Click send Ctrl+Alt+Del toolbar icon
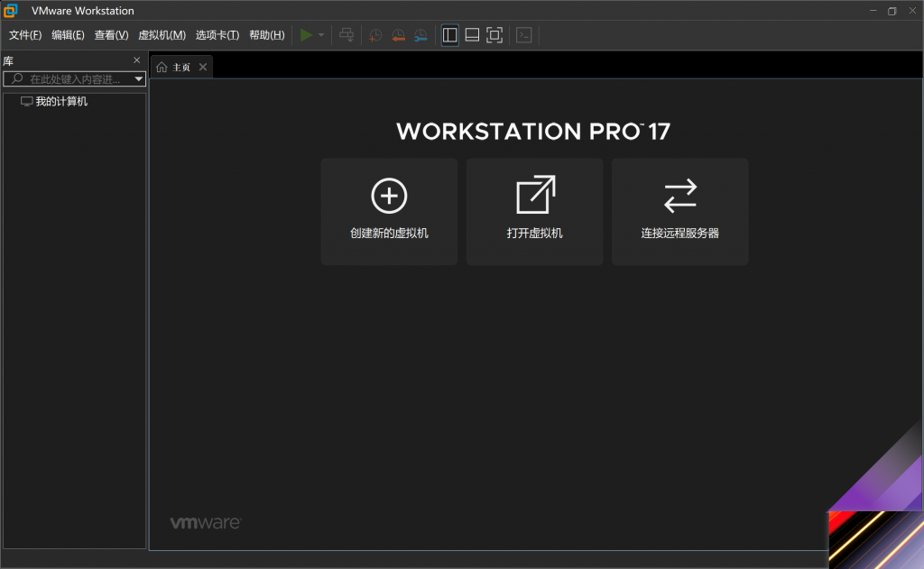Viewport: 924px width, 569px height. coord(346,35)
